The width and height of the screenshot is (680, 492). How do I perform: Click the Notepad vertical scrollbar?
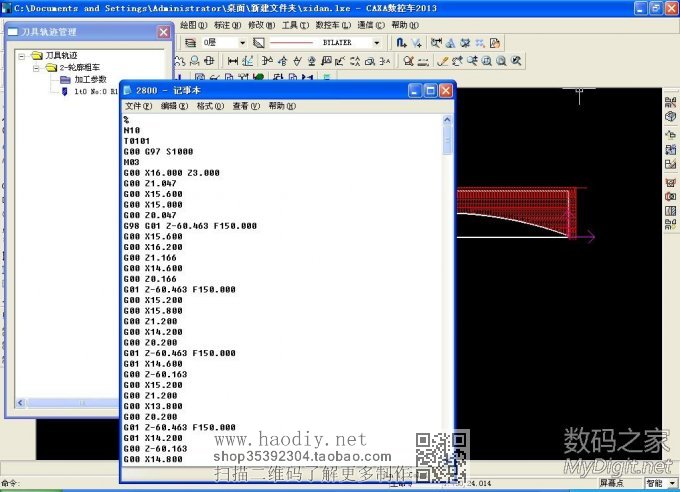point(447,300)
